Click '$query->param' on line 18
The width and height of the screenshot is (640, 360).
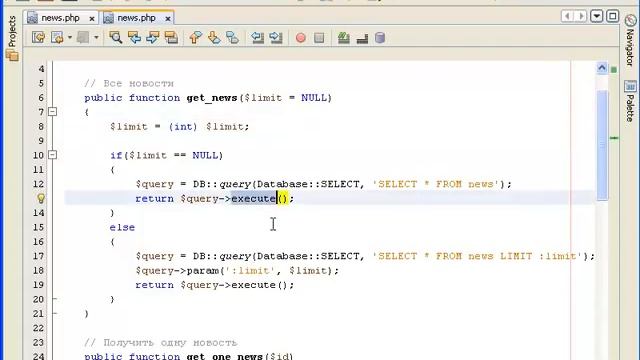(178, 271)
